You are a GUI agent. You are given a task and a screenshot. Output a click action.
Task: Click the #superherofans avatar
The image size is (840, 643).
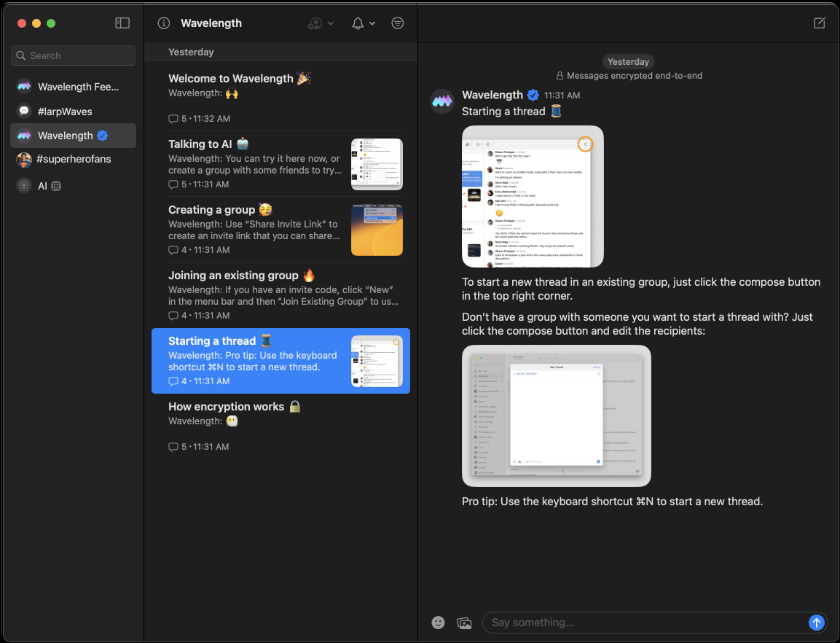pos(23,159)
